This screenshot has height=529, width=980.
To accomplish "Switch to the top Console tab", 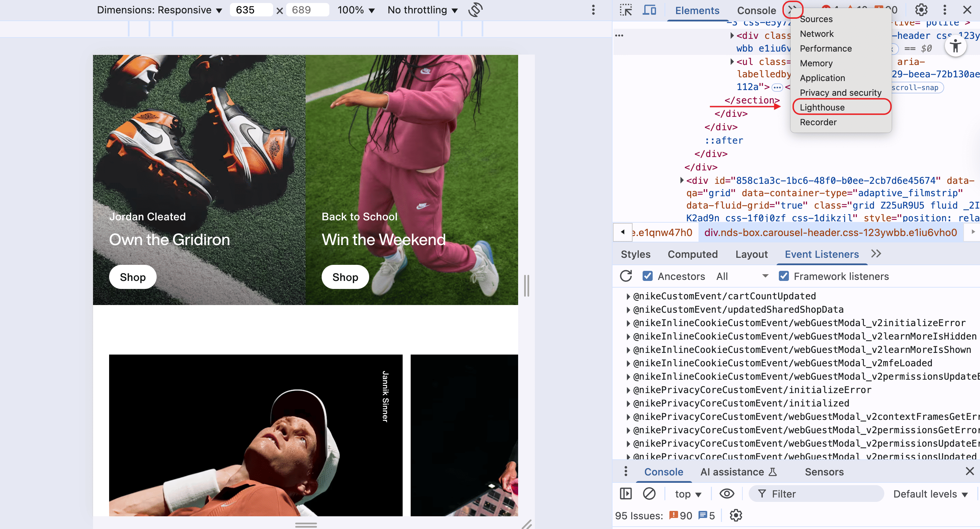I will [756, 10].
